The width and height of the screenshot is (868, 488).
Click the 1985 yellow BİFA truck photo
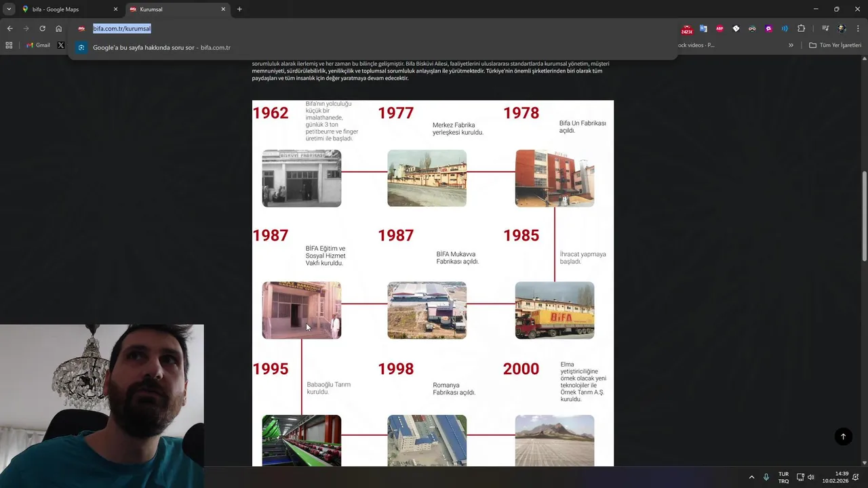pyautogui.click(x=555, y=310)
